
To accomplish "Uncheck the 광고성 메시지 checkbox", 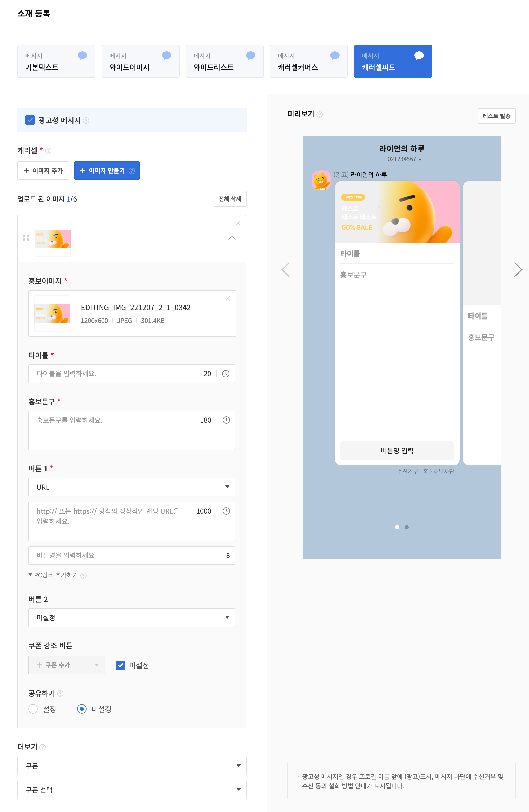I will click(x=30, y=120).
